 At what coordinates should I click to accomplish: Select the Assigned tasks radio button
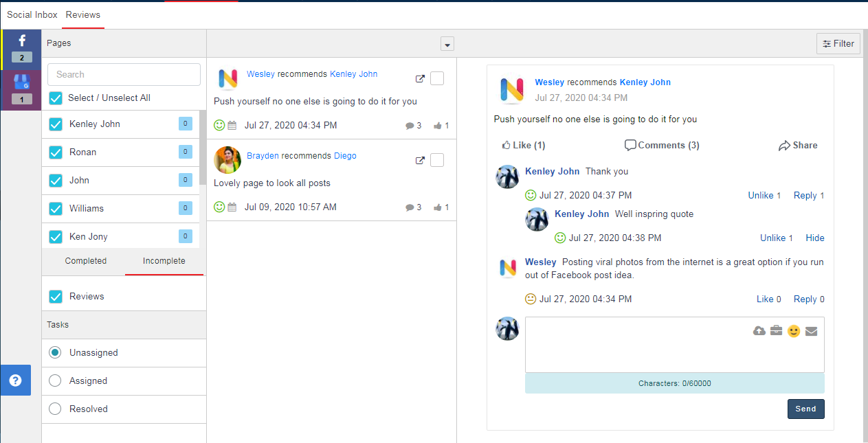pos(56,380)
